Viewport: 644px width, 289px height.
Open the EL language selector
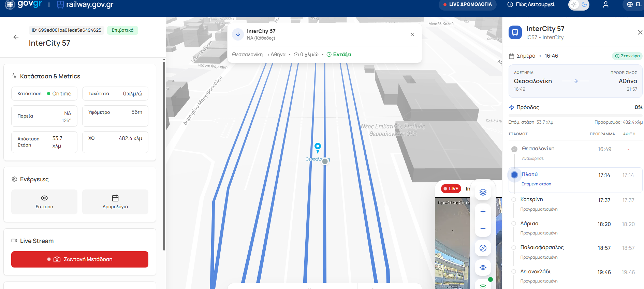coord(634,4)
